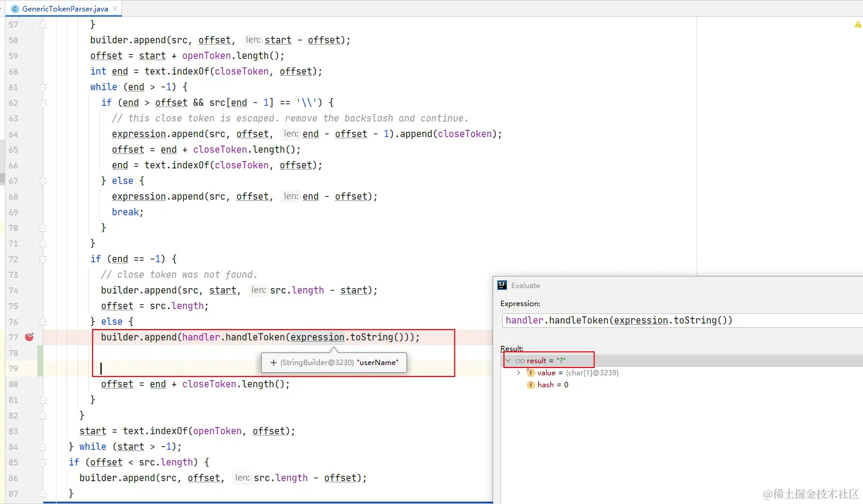Select the 'result = "?"' row

682,361
